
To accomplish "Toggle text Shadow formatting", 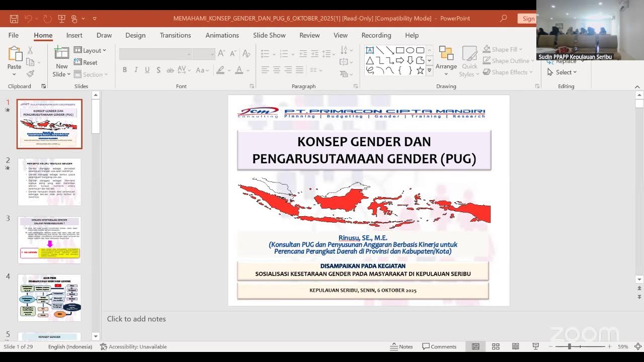I will tap(158, 70).
